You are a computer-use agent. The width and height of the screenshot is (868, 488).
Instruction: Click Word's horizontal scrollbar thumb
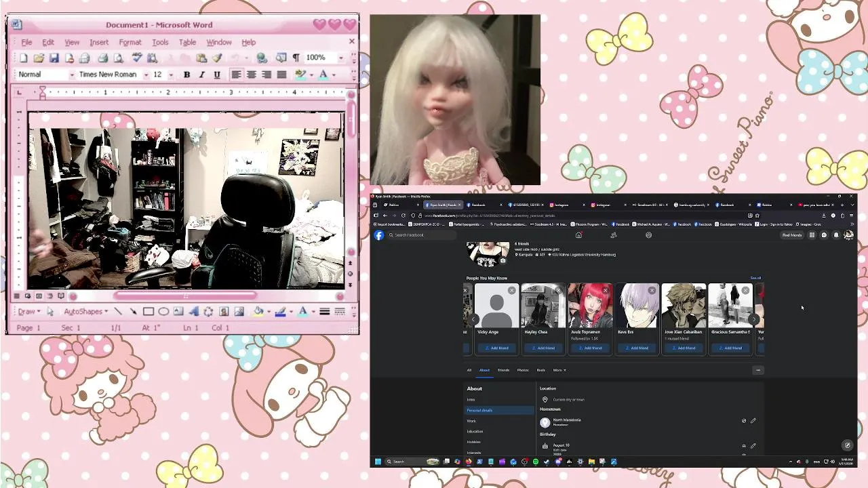tap(186, 296)
